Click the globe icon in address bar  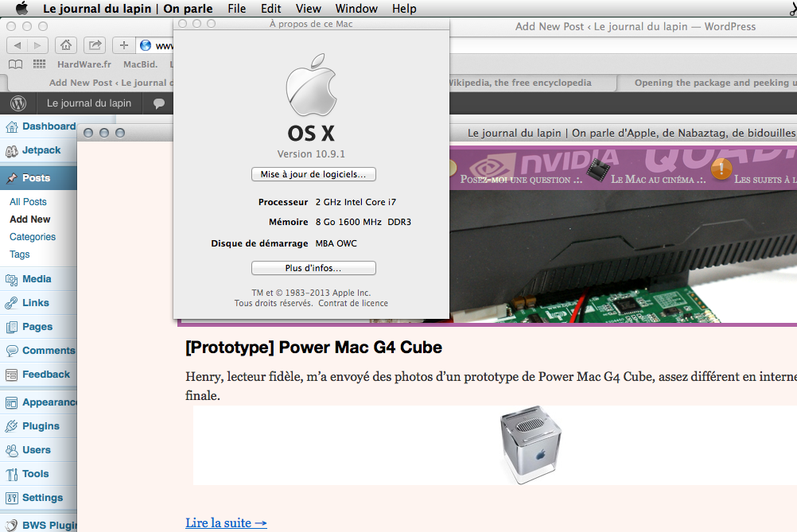146,45
